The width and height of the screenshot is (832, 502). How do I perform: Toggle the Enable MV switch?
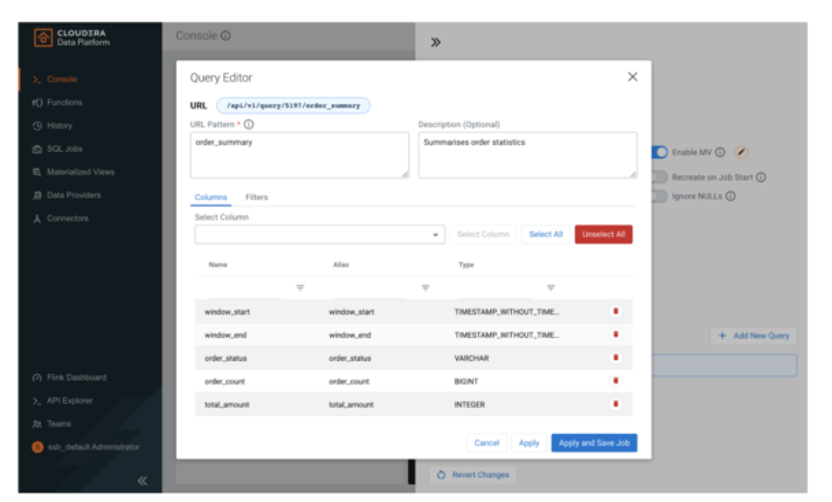point(659,152)
